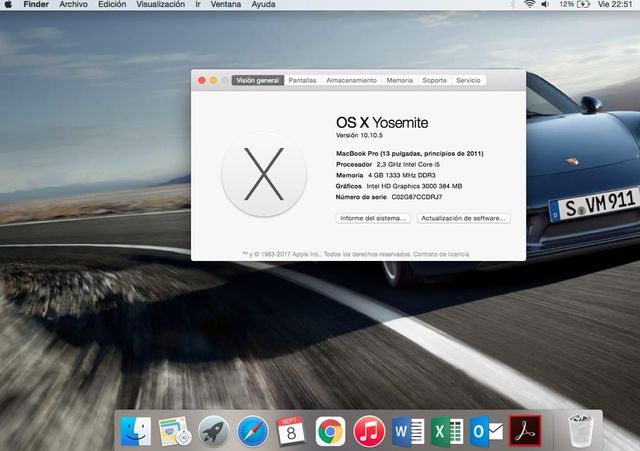Launch Microsoft Excel from Dock

447,431
